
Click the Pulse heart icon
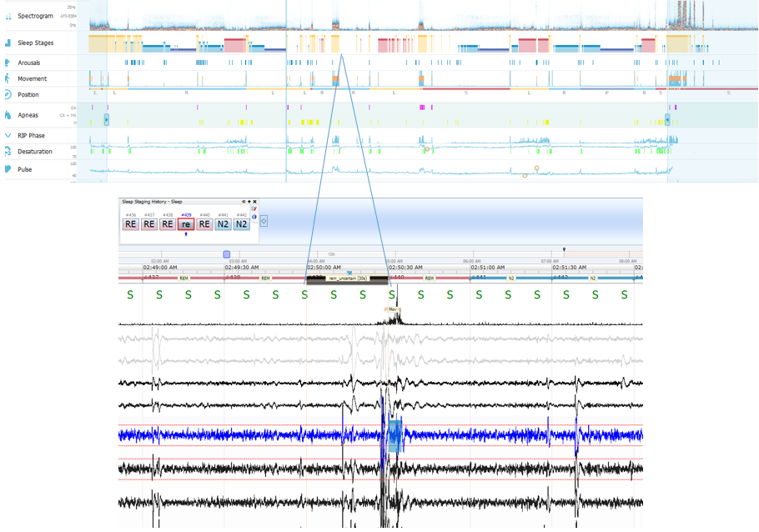point(8,169)
